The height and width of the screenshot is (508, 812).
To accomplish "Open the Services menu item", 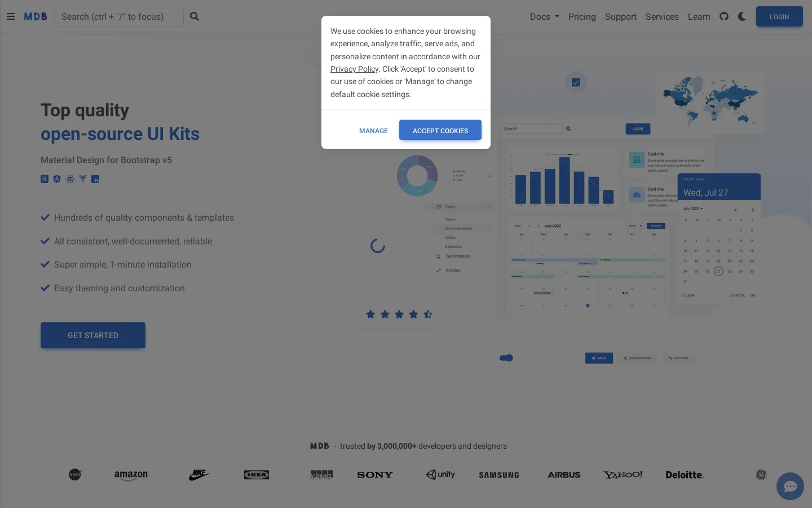I will pyautogui.click(x=662, y=16).
